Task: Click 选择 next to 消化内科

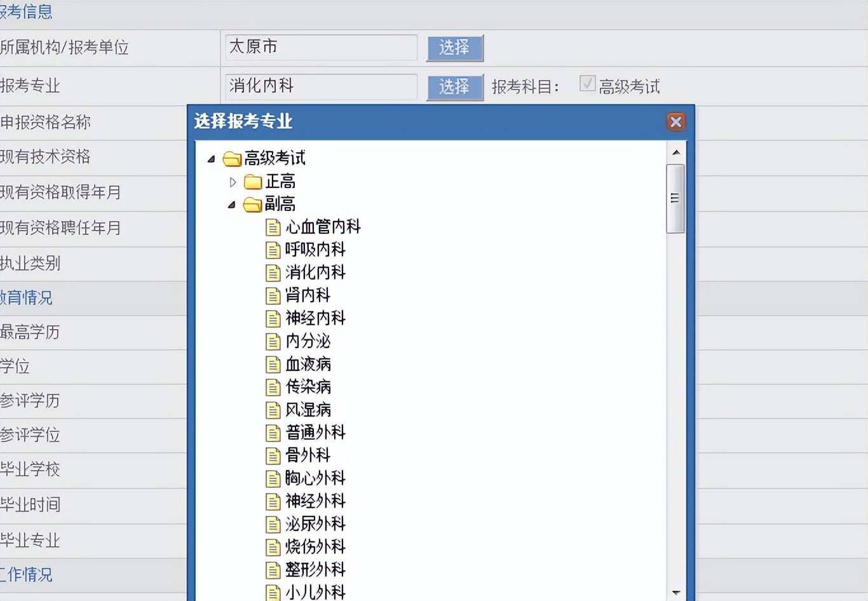Action: click(454, 87)
